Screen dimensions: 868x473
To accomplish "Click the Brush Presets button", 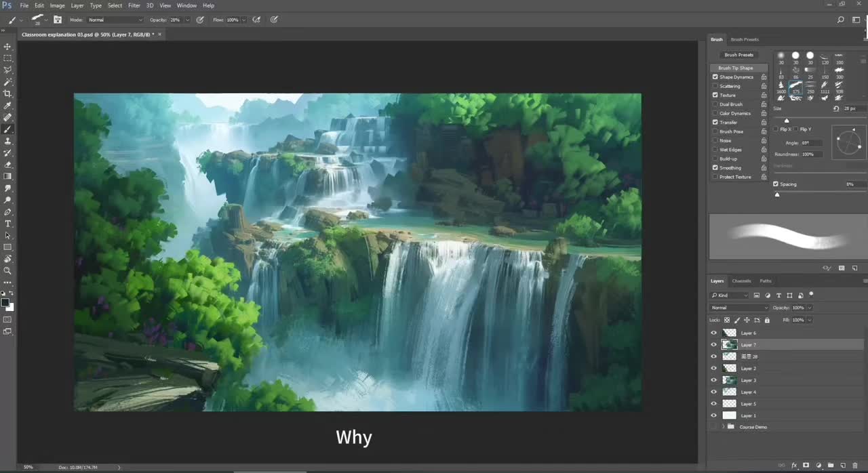I will (x=739, y=55).
